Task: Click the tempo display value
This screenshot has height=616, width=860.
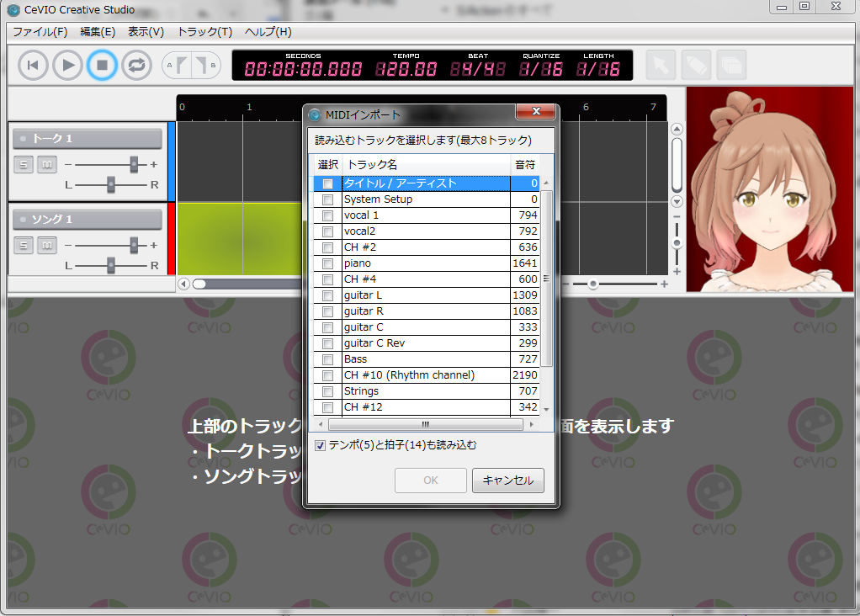Action: point(406,69)
